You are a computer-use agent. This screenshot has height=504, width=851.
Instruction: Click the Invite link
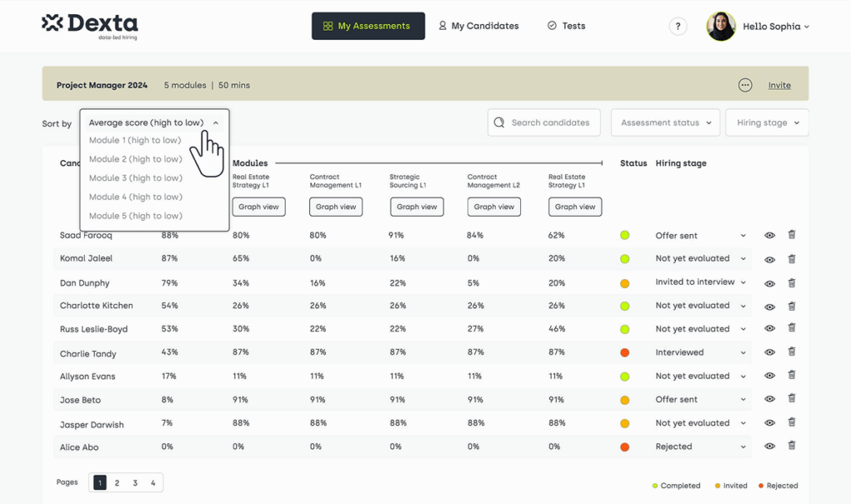[x=779, y=86]
